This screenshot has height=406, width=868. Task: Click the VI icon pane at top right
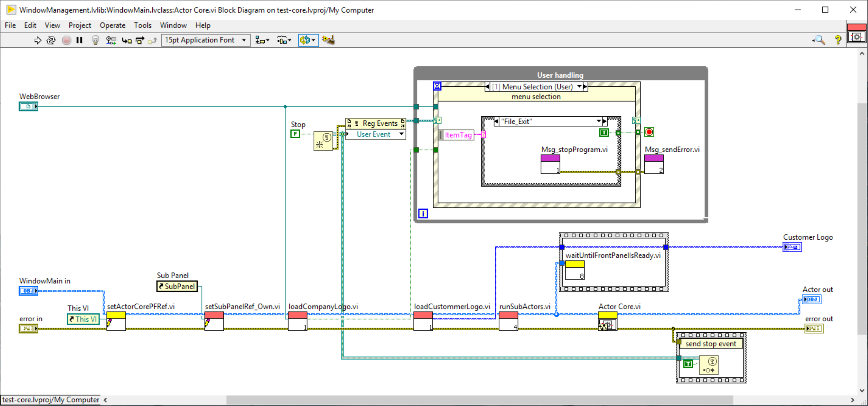click(857, 34)
